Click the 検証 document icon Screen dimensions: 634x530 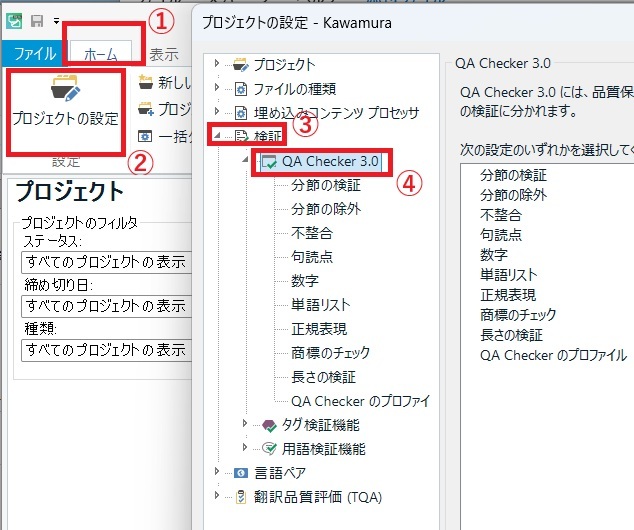click(242, 137)
